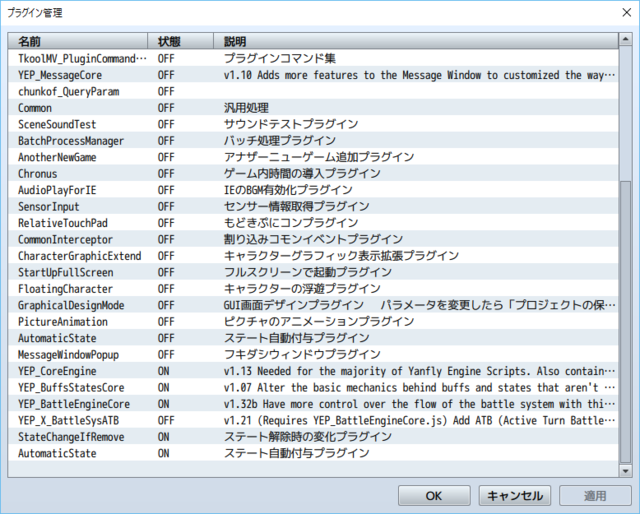Click the OFF status of Chronus
This screenshot has height=514, width=640.
[x=166, y=174]
